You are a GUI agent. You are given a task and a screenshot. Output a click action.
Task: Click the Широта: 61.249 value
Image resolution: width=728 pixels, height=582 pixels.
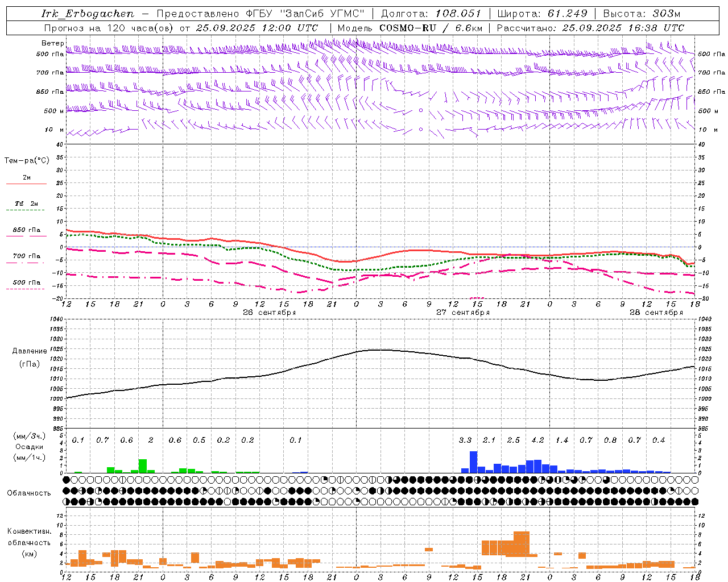(542, 14)
